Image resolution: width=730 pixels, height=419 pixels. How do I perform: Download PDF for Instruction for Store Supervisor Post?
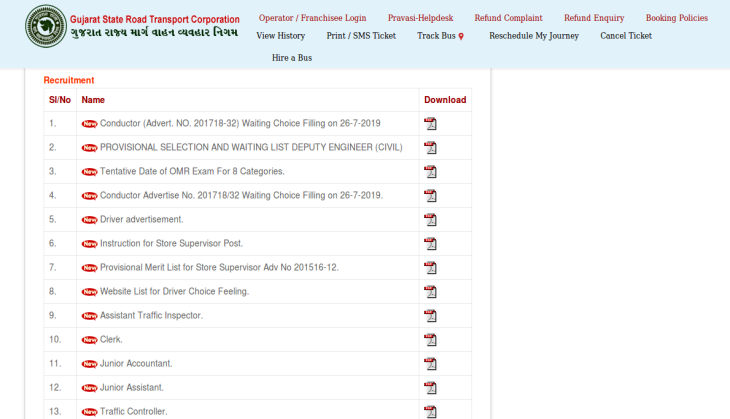tap(431, 244)
